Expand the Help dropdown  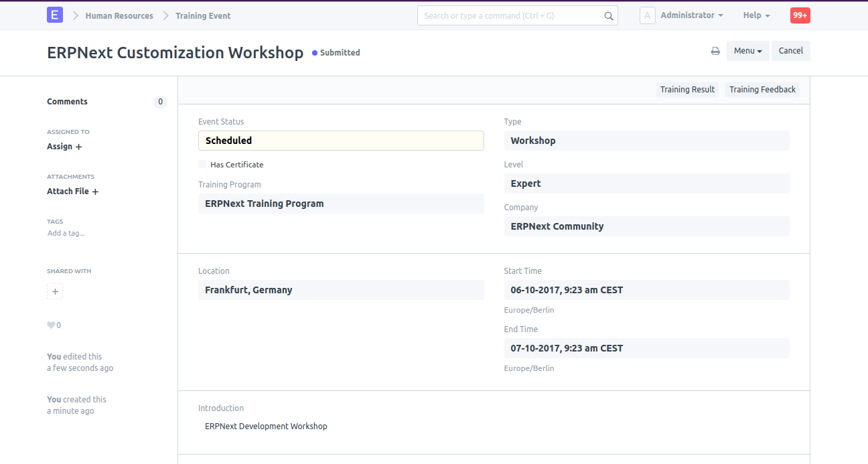tap(756, 15)
